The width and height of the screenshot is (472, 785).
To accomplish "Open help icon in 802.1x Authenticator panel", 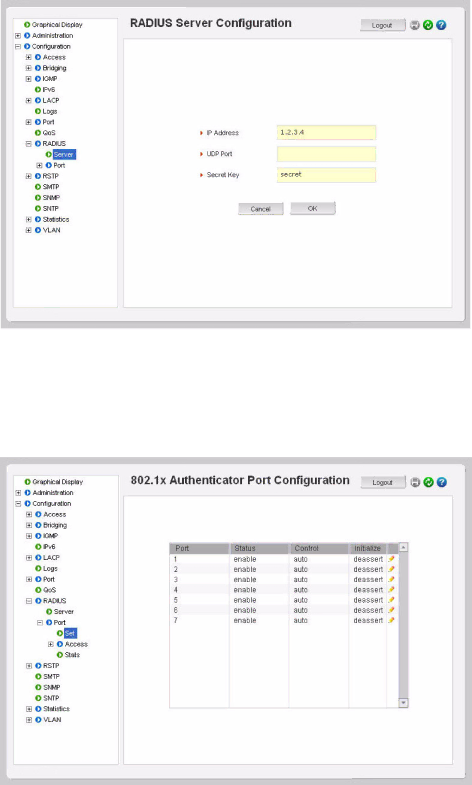I will (x=441, y=482).
